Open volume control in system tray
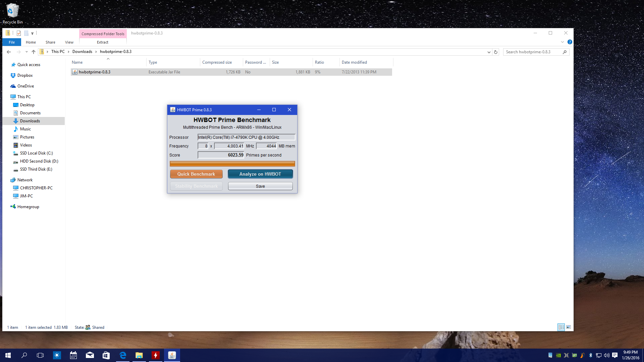This screenshot has height=362, width=644. point(606,355)
